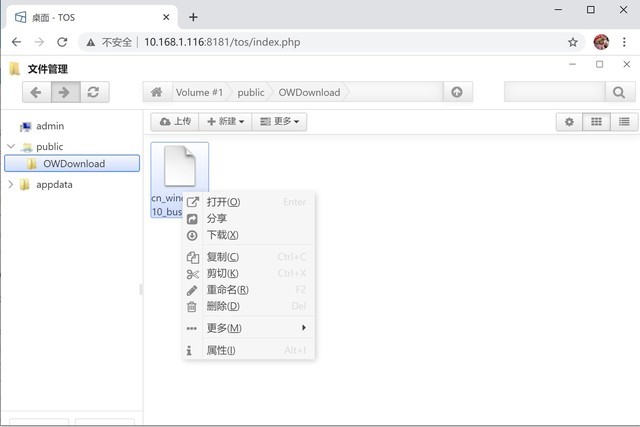
Task: Reload the page in the browser
Action: 62,42
